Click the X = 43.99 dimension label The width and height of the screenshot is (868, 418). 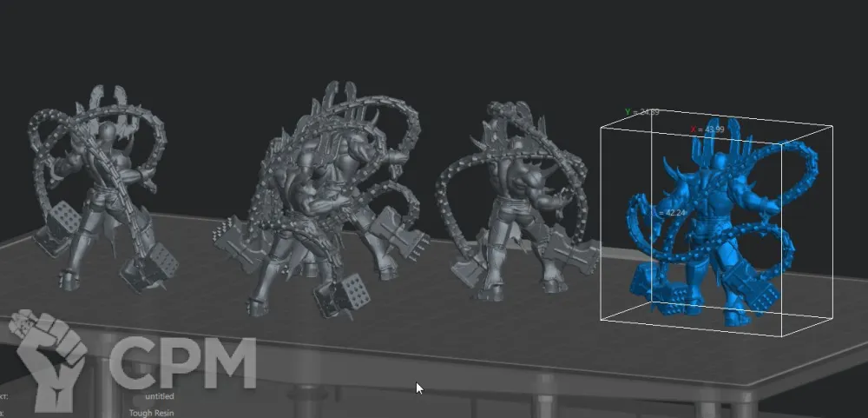pos(707,129)
